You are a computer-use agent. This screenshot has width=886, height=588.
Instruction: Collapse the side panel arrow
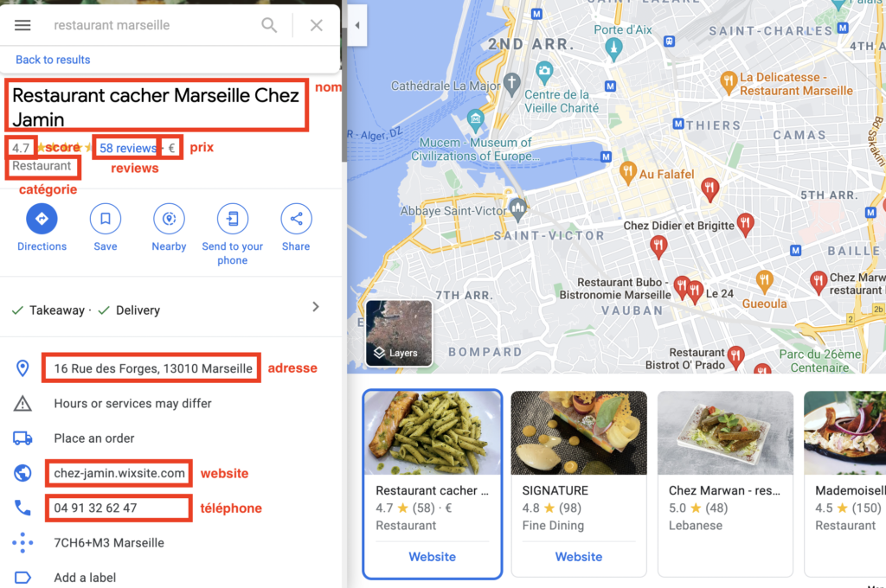(357, 25)
